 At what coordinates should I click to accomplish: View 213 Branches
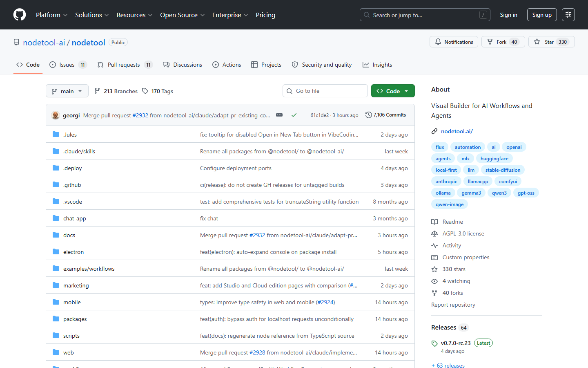point(116,91)
